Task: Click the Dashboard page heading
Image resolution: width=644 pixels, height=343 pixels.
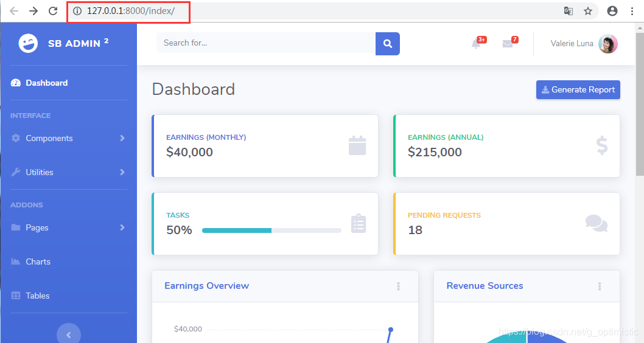Action: click(193, 89)
